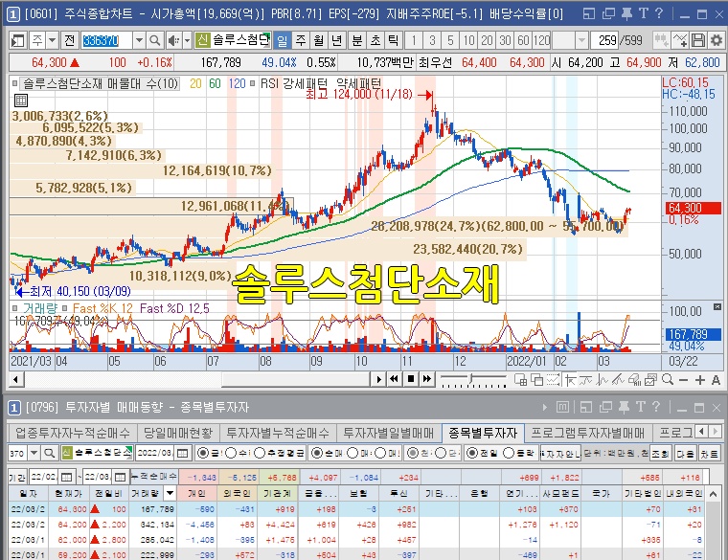This screenshot has height=560, width=728.
Task: Switch chart to minute 분 period
Action: [x=356, y=41]
